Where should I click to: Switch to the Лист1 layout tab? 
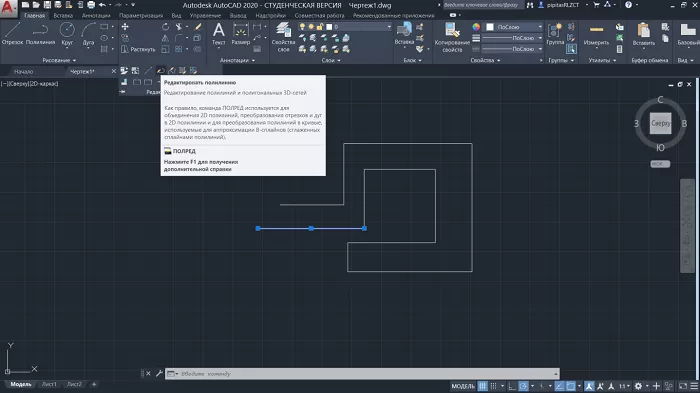[x=49, y=384]
